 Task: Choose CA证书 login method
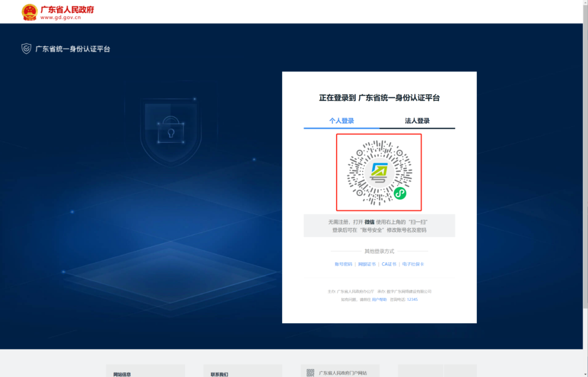click(x=389, y=264)
